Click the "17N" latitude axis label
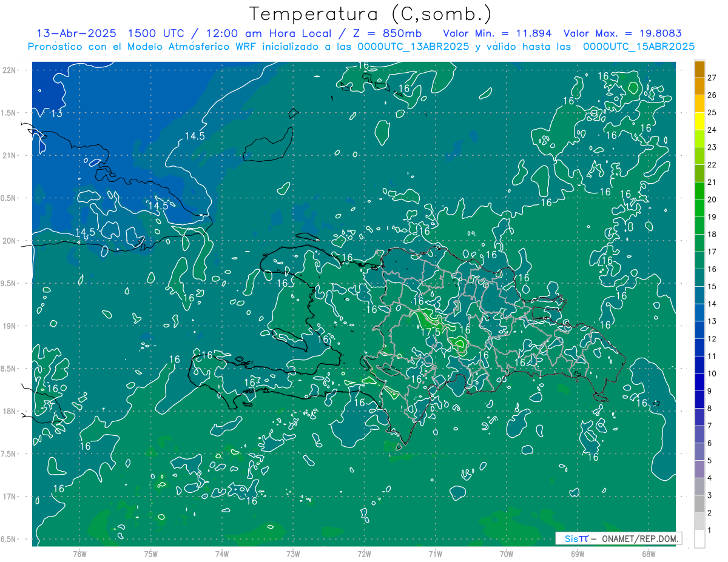The height and width of the screenshot is (562, 728). [8, 497]
